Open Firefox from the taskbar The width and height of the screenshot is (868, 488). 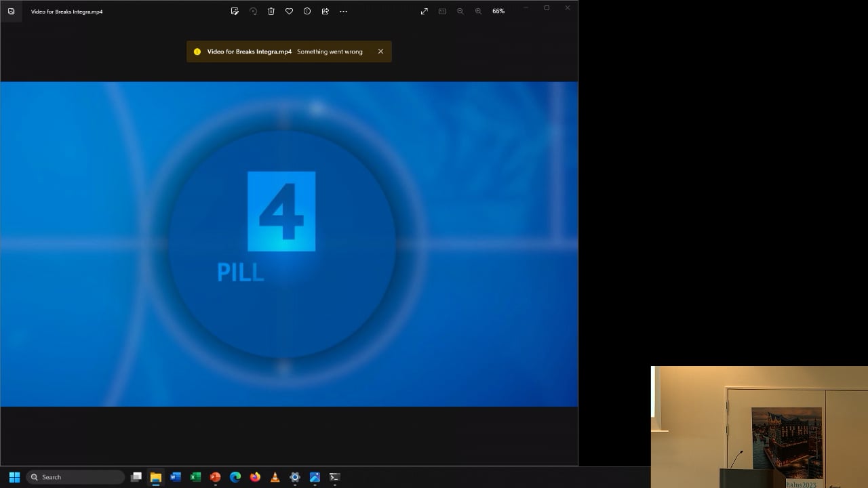[x=255, y=477]
